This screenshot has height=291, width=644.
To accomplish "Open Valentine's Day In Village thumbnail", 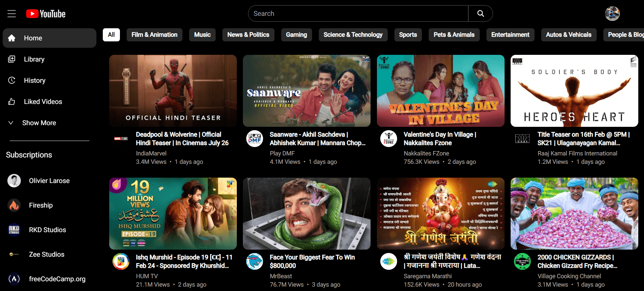I will (x=441, y=91).
